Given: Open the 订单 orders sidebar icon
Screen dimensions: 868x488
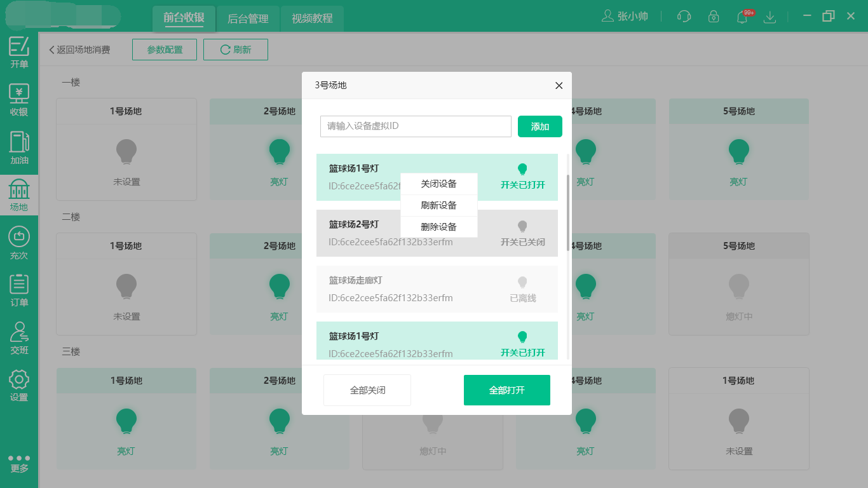Looking at the screenshot, I should (x=19, y=290).
